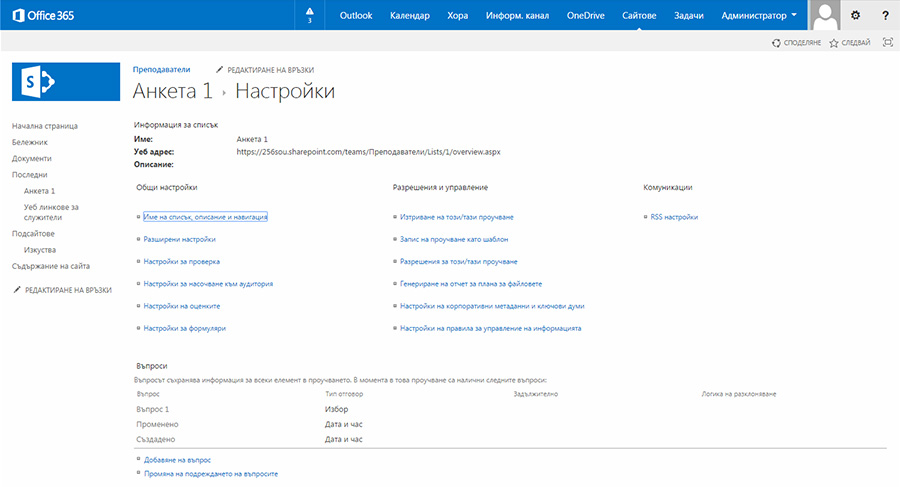Open Хора in the top navigation
The width and height of the screenshot is (900, 487).
[x=457, y=16]
